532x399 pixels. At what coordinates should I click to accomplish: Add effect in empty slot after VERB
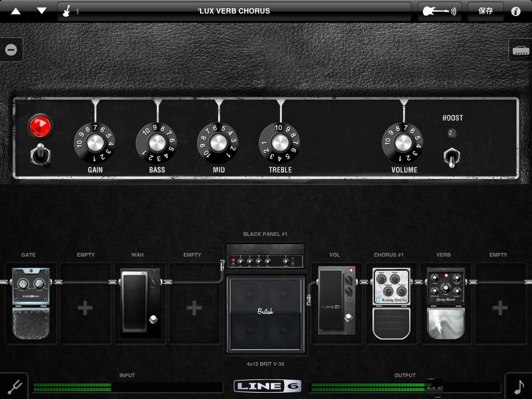pos(500,308)
